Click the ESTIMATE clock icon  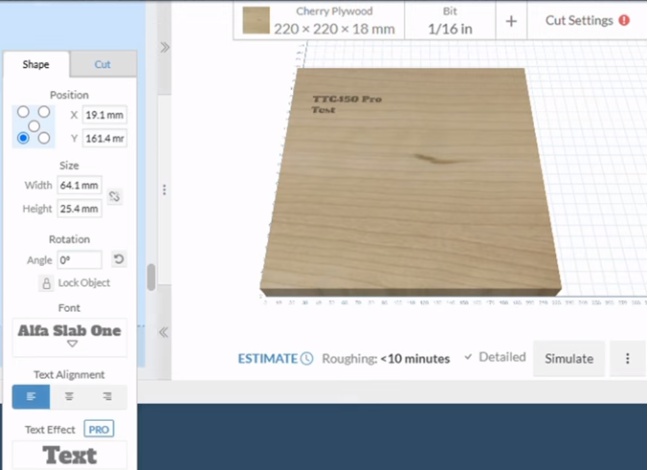coord(307,358)
